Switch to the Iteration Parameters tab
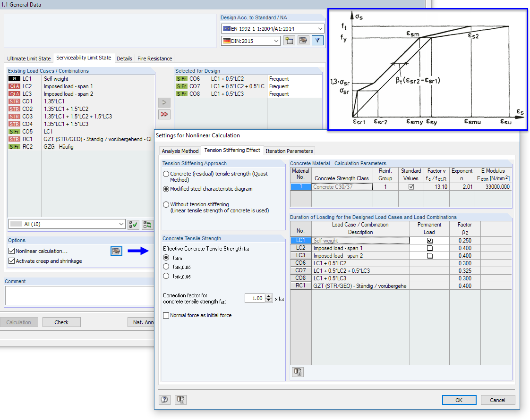The width and height of the screenshot is (530, 420). [290, 151]
